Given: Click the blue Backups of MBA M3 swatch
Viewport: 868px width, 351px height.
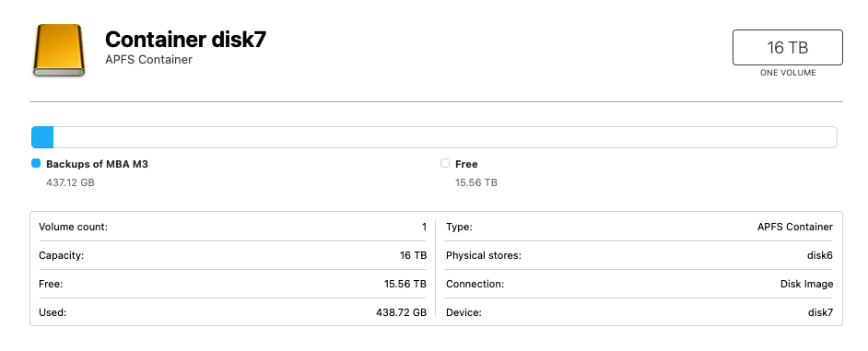Looking at the screenshot, I should [36, 163].
